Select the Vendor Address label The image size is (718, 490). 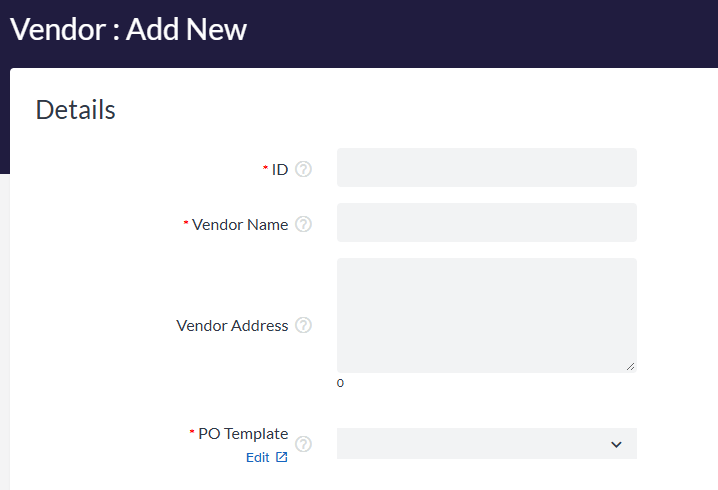232,326
